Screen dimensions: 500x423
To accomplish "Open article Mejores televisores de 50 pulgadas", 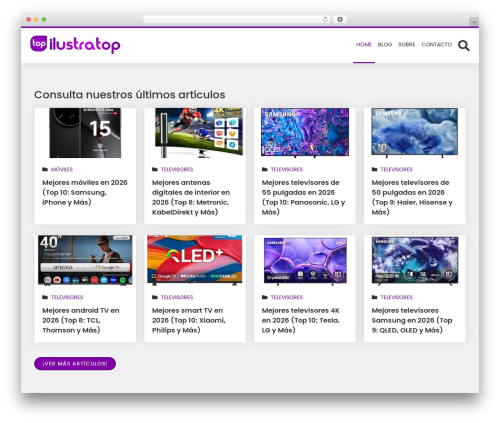I will pyautogui.click(x=412, y=197).
